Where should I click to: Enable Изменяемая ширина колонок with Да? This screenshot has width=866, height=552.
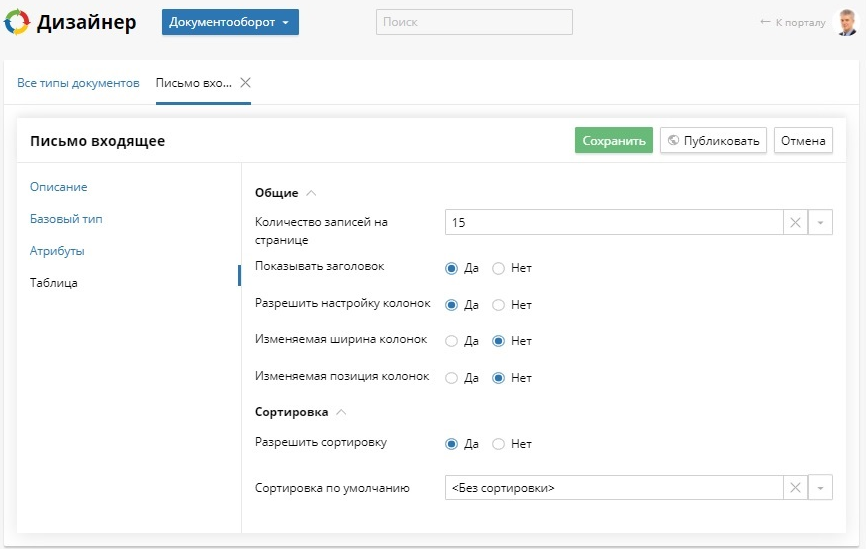pos(451,341)
